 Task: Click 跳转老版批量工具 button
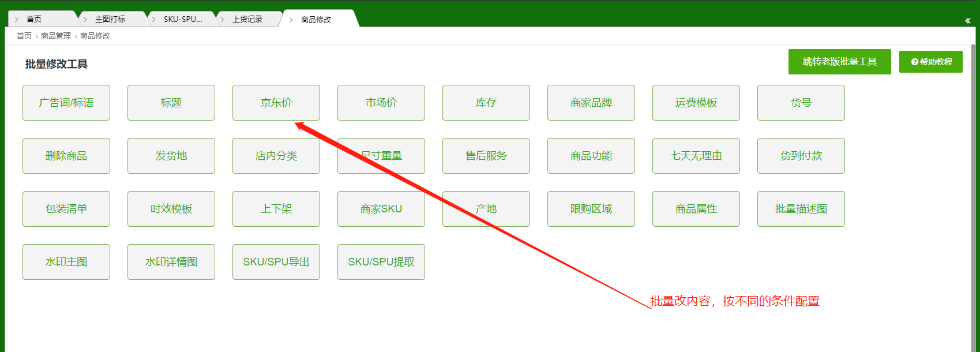tap(839, 62)
